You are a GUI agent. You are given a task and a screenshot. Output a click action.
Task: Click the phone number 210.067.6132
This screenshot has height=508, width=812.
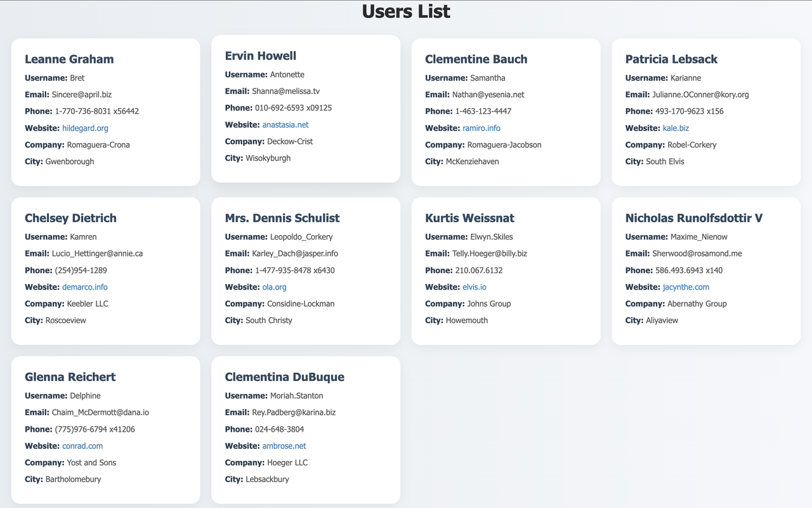pos(479,271)
